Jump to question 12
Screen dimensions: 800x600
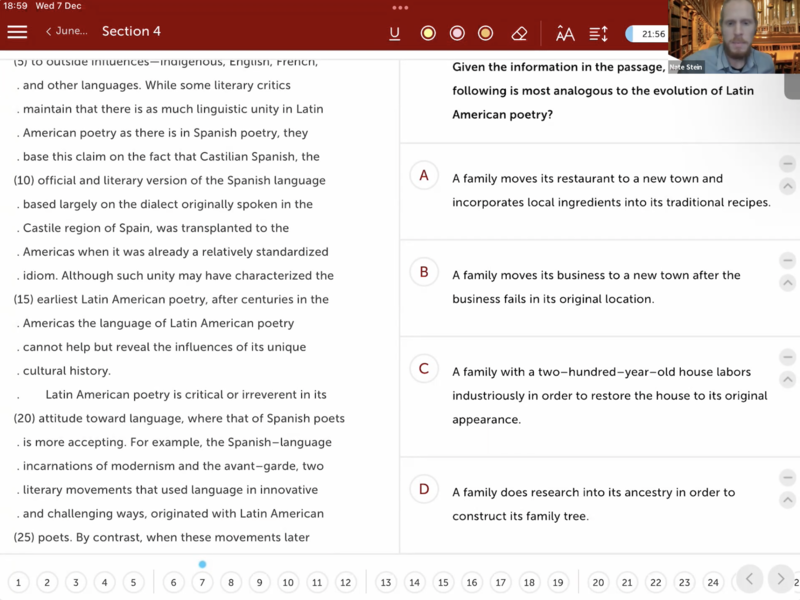345,582
